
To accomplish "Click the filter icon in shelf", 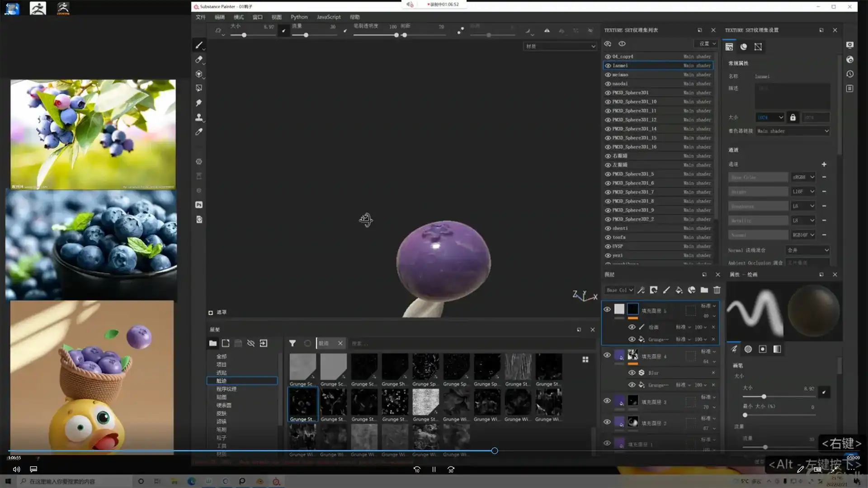I will pyautogui.click(x=292, y=343).
